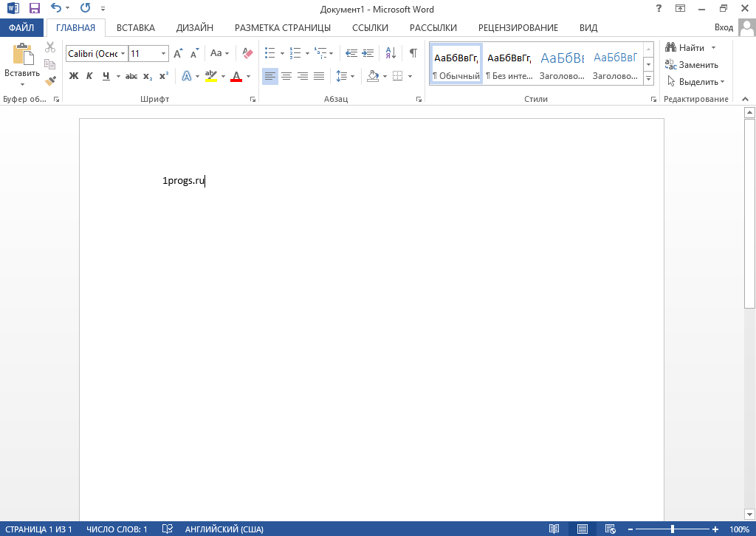
Task: Clear all formatting with the eraser icon
Action: (x=247, y=52)
